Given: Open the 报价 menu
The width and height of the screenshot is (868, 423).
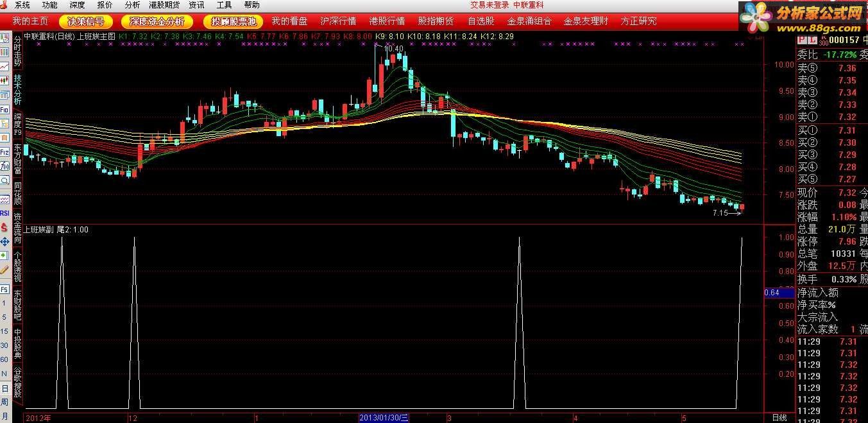Looking at the screenshot, I should point(105,4).
